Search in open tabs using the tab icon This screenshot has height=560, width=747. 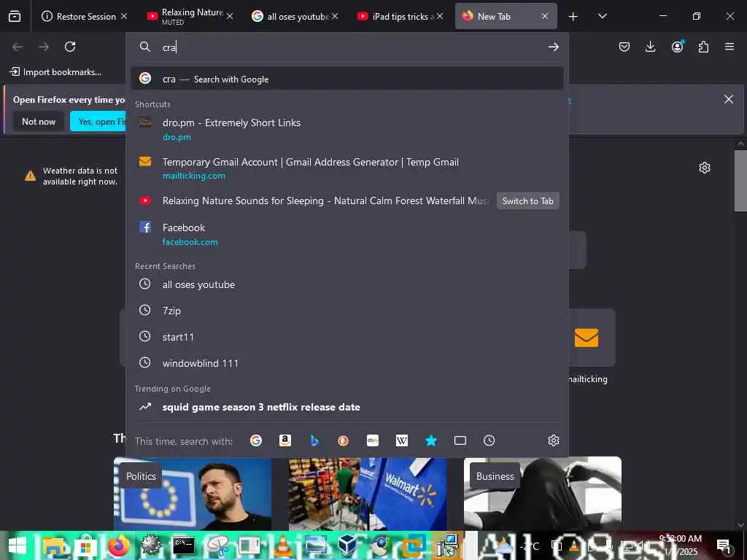tap(460, 440)
